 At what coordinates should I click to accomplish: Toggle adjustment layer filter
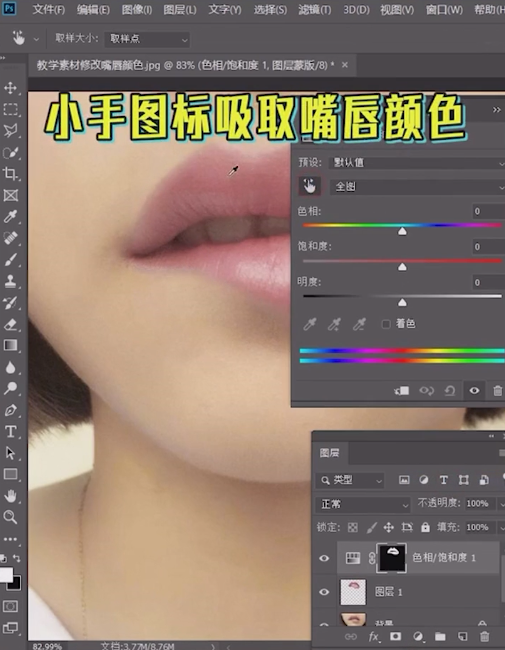point(424,480)
